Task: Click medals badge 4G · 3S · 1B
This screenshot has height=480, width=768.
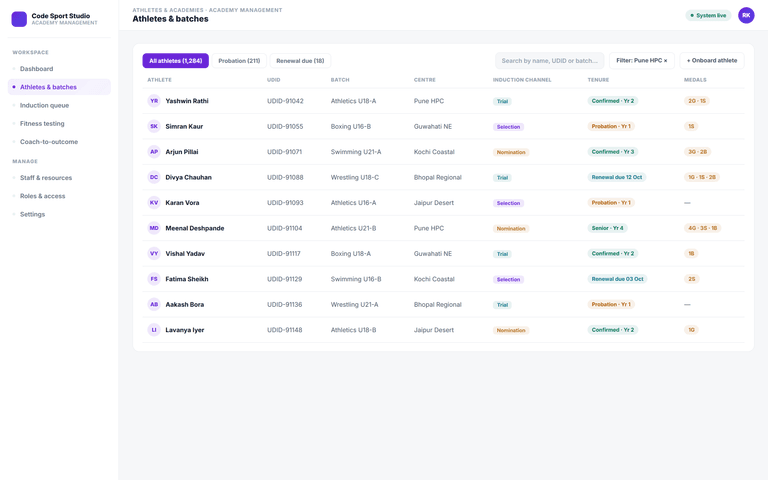Action: click(x=702, y=228)
